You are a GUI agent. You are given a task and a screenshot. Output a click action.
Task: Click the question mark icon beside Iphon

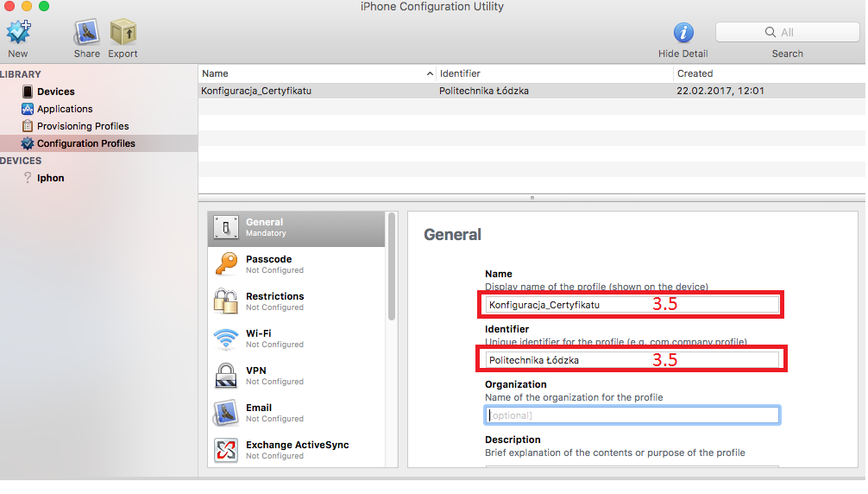[27, 177]
